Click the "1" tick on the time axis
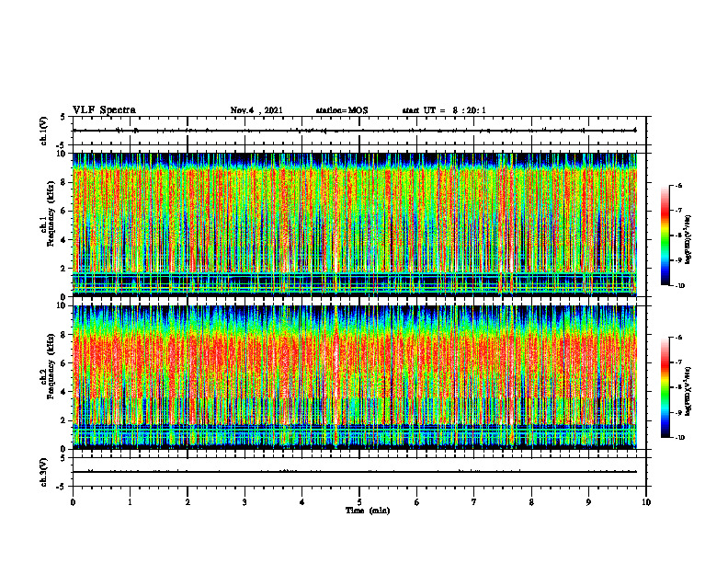Viewport: 728px width, 563px height. 130,502
